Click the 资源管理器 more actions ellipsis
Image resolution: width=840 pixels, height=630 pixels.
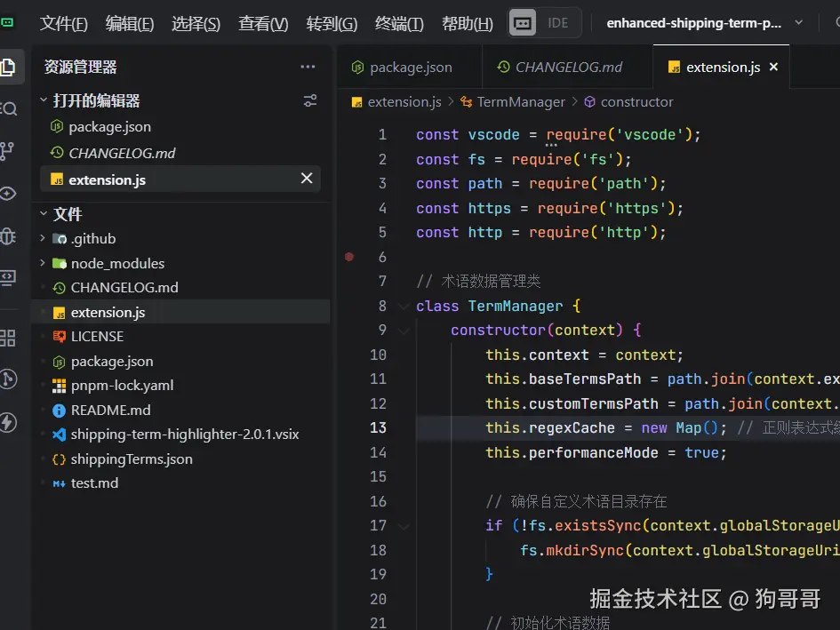(308, 67)
